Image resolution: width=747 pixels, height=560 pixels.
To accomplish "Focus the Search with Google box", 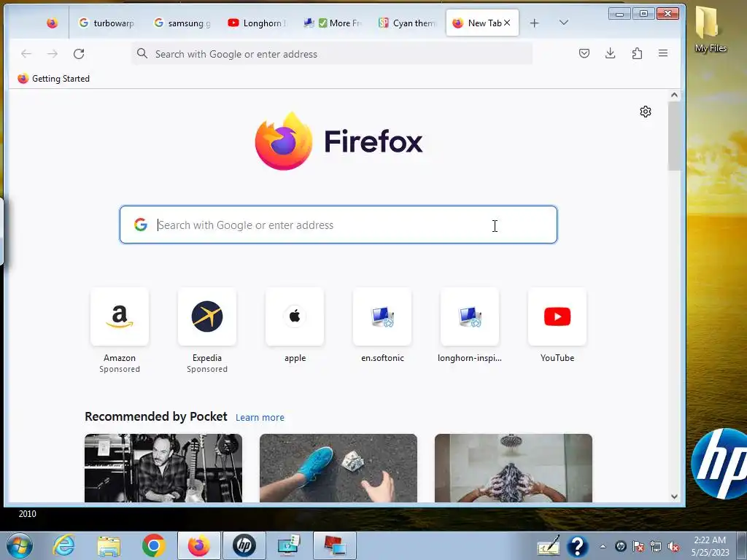I will 338,225.
